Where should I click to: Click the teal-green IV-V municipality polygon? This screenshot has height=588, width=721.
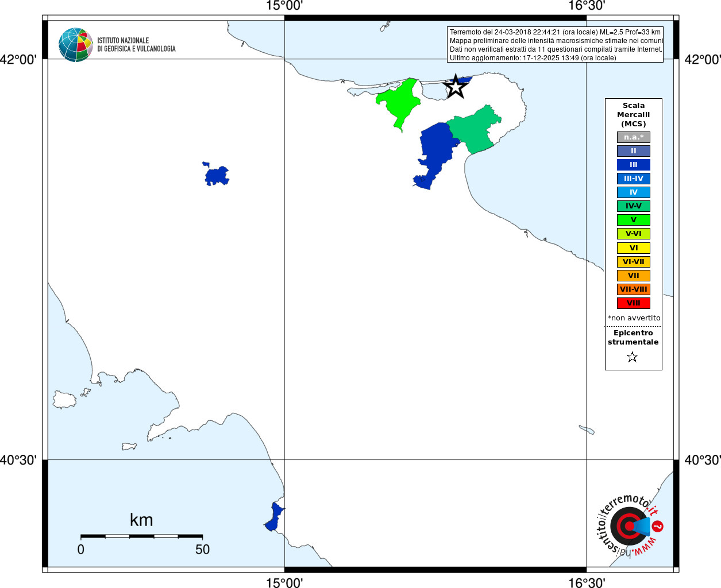click(x=475, y=128)
